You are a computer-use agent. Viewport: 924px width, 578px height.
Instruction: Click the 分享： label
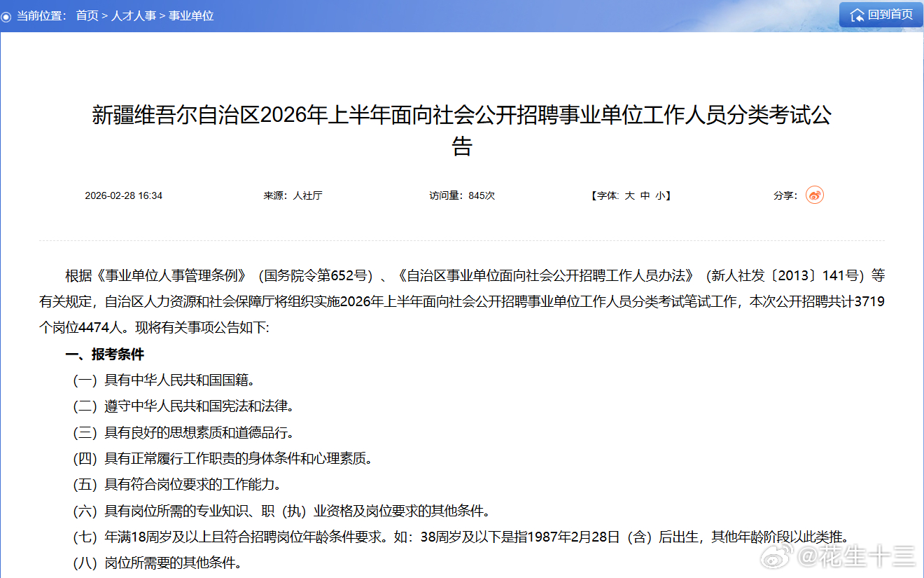785,195
